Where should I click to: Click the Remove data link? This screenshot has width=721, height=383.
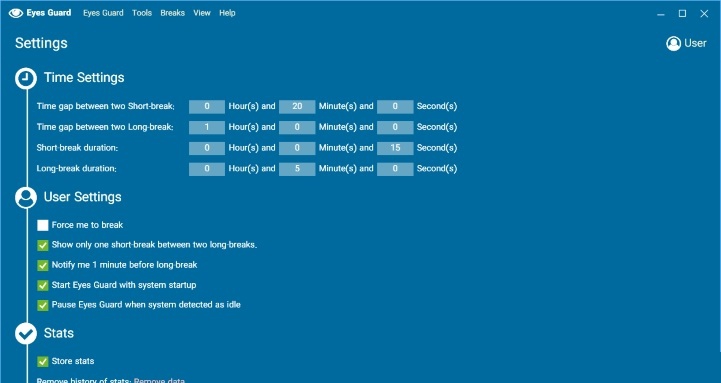[x=160, y=381]
